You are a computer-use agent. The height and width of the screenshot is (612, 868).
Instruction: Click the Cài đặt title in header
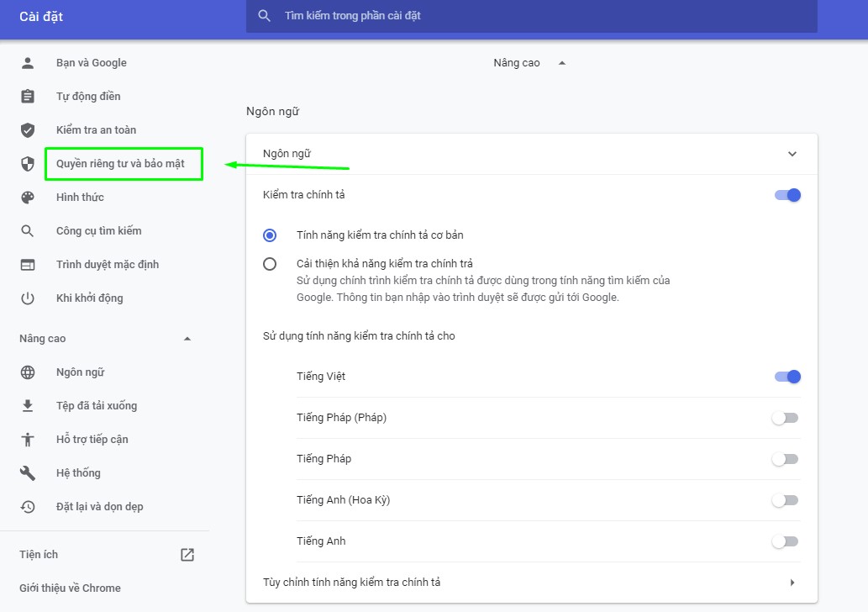point(41,17)
